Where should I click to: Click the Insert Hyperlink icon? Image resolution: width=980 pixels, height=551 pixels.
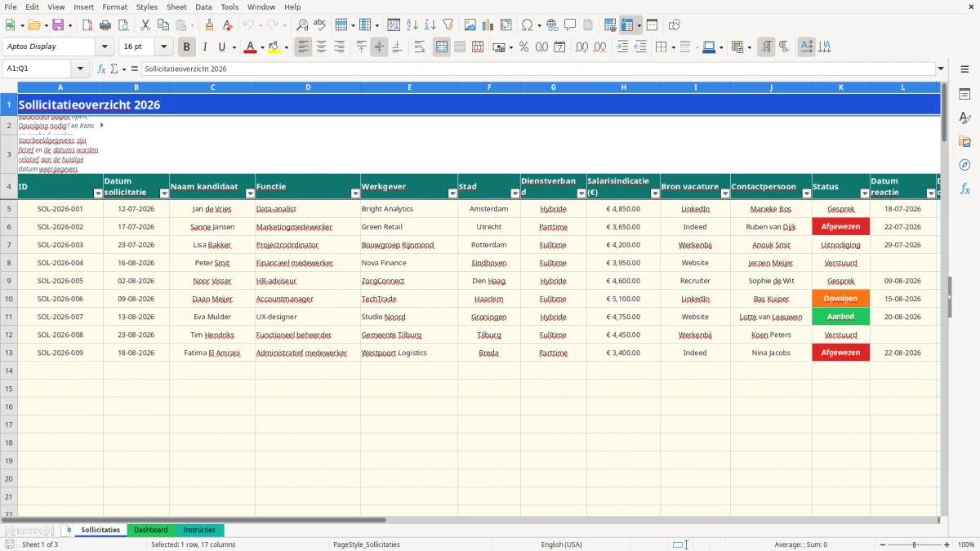point(552,25)
